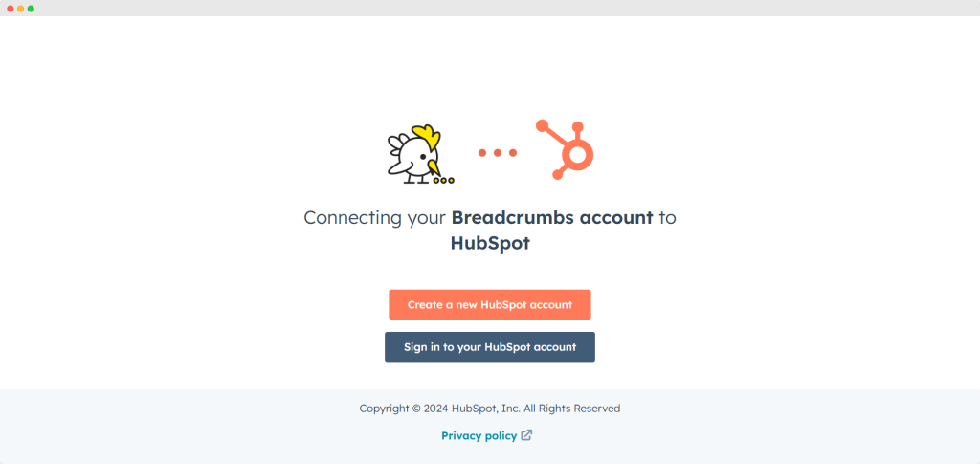Image resolution: width=980 pixels, height=464 pixels.
Task: Minimize the window using the yellow button
Action: tap(21, 8)
